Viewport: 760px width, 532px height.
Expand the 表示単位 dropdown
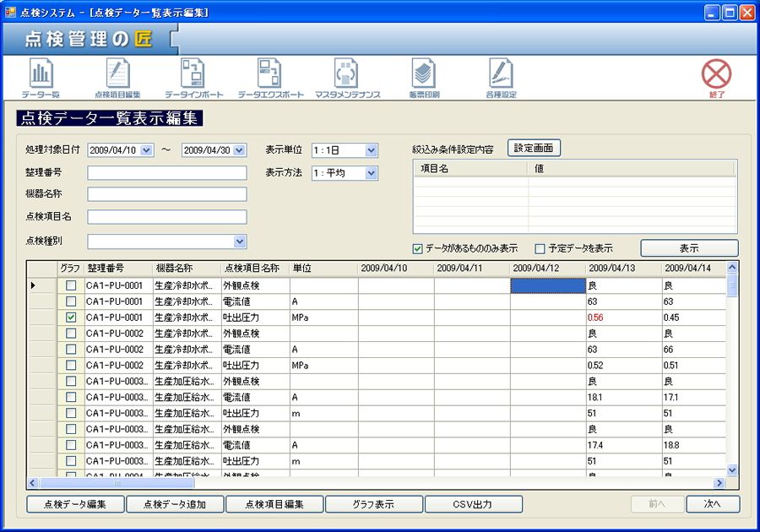point(372,150)
